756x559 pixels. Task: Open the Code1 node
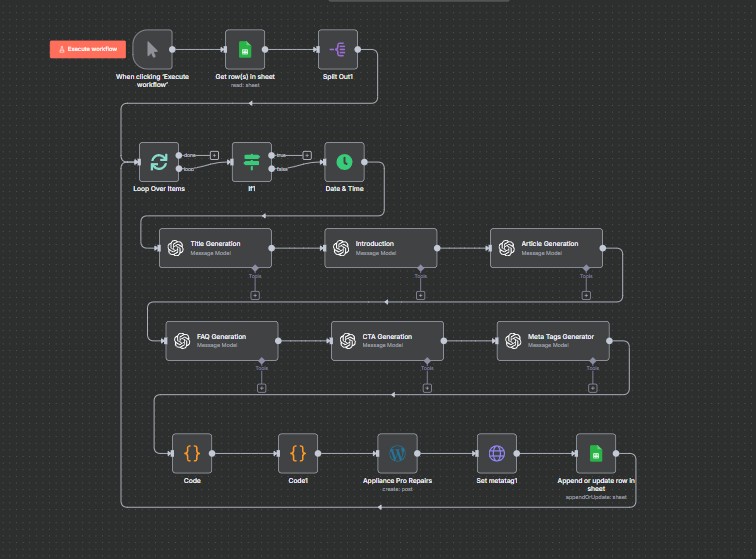tap(298, 453)
